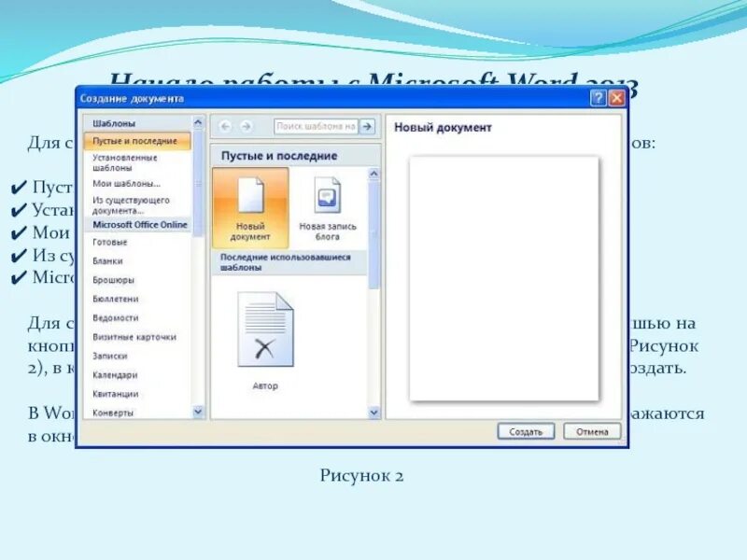747x560 pixels.
Task: Click in the Поиск шаблона search field
Action: click(x=316, y=126)
